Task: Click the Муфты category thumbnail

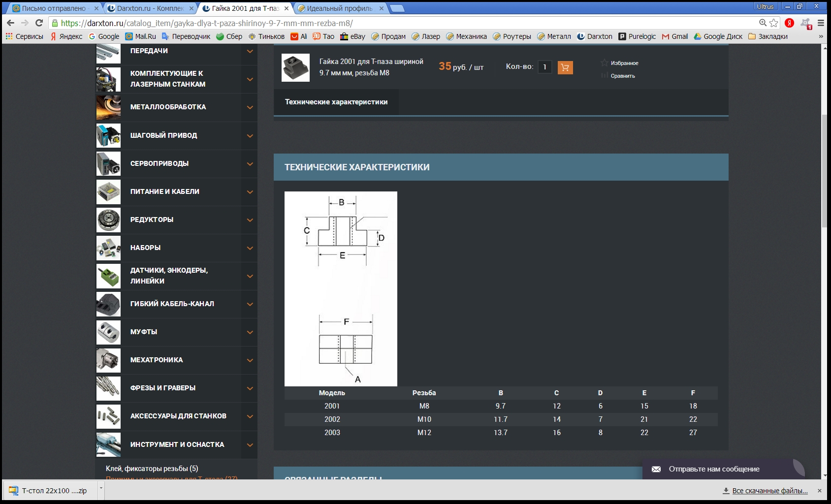Action: coord(108,332)
